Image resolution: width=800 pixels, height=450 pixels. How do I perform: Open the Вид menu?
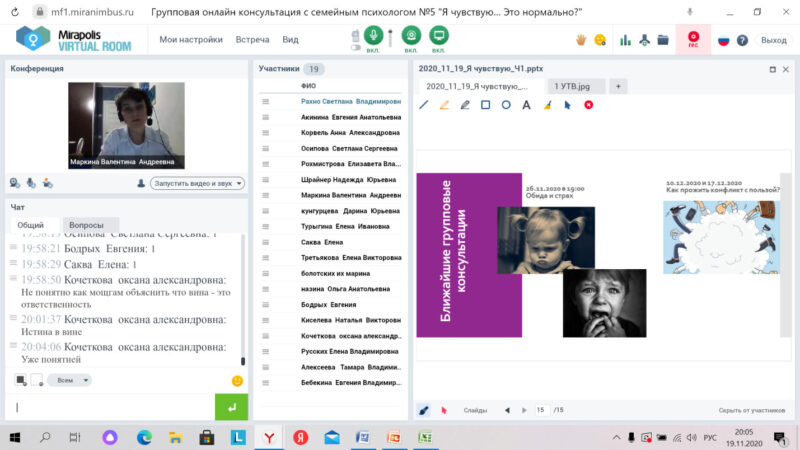[290, 39]
